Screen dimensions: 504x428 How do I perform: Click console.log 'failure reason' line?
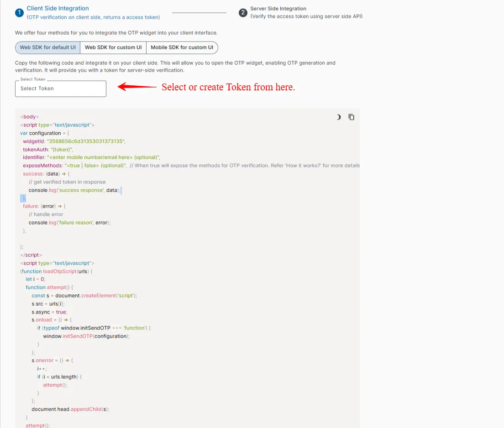69,223
